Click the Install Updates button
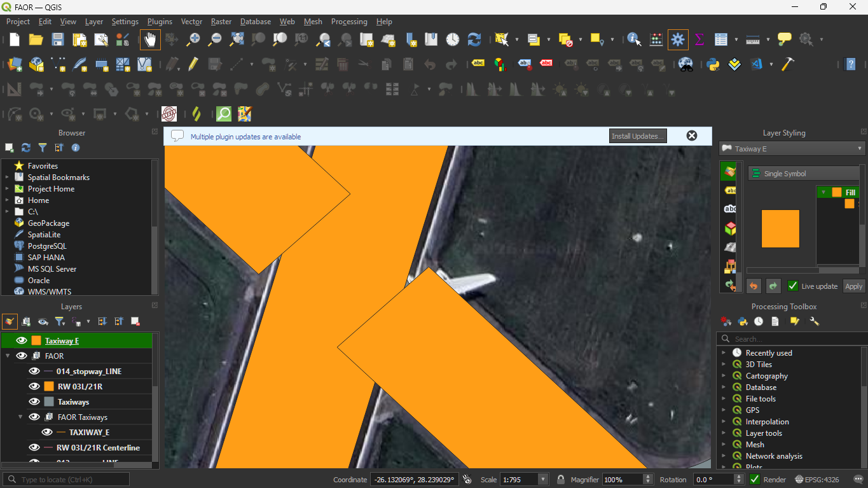The width and height of the screenshot is (868, 488). [638, 136]
